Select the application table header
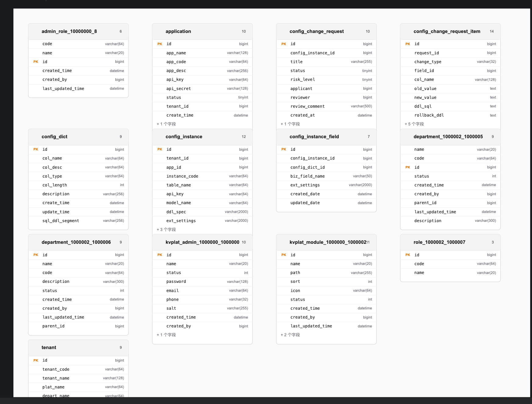This screenshot has height=404, width=532. 202,31
